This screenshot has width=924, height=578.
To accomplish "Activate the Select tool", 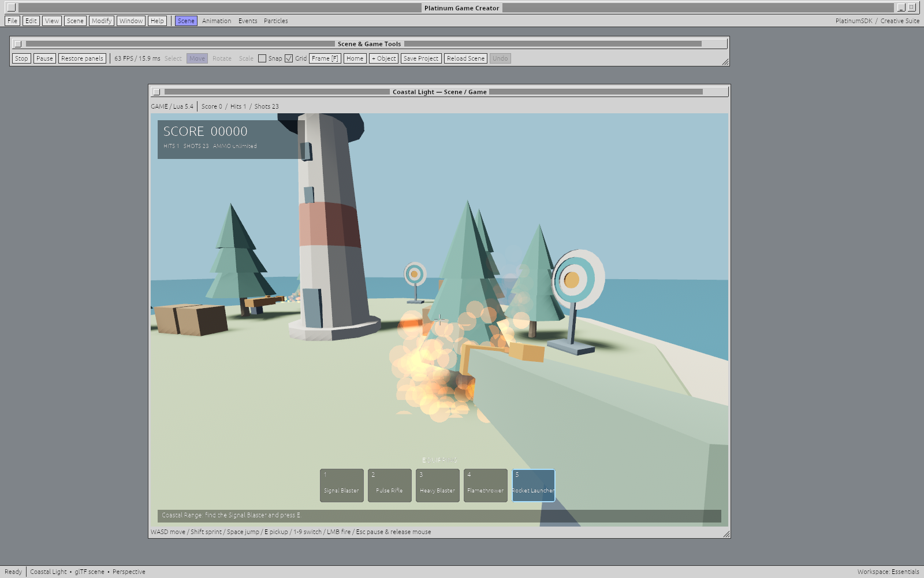I will [173, 58].
